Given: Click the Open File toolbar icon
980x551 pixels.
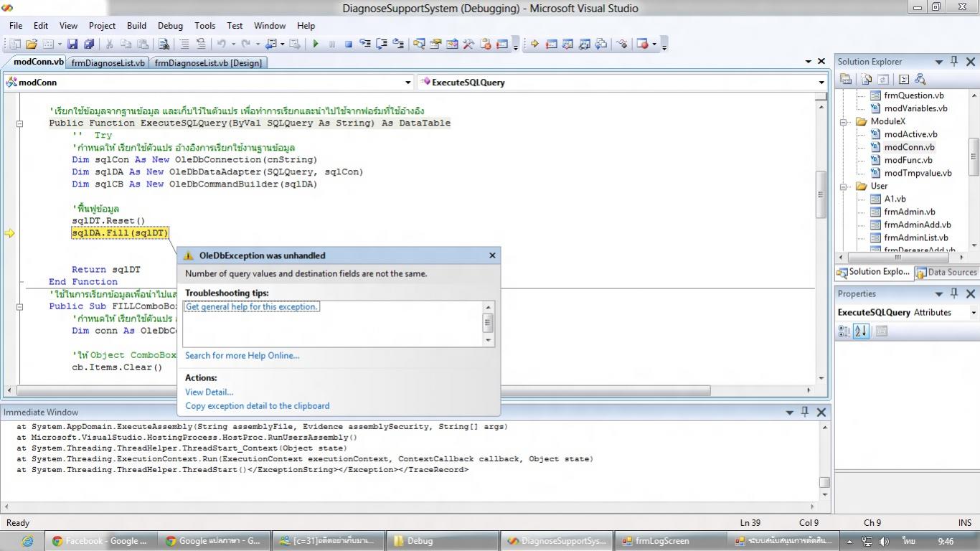Looking at the screenshot, I should coord(31,44).
